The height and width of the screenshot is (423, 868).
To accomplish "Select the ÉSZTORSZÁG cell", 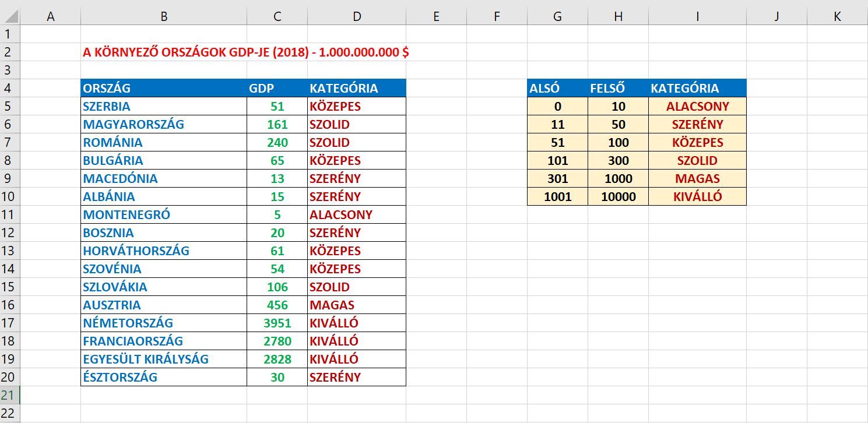I will click(x=164, y=377).
